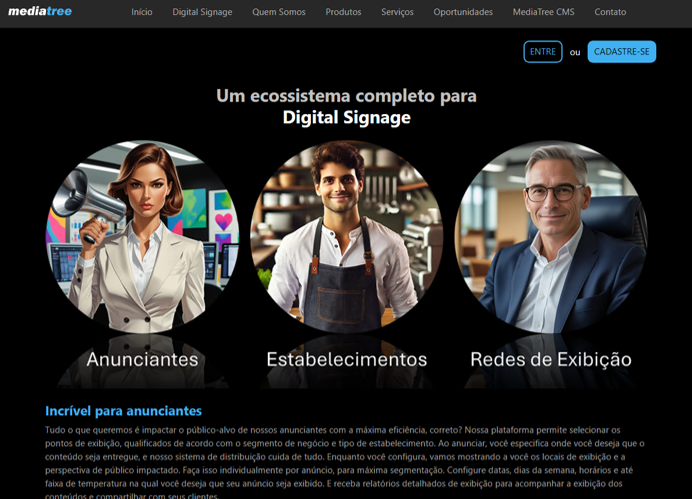
Task: Click the Anunciantes label
Action: pyautogui.click(x=143, y=359)
